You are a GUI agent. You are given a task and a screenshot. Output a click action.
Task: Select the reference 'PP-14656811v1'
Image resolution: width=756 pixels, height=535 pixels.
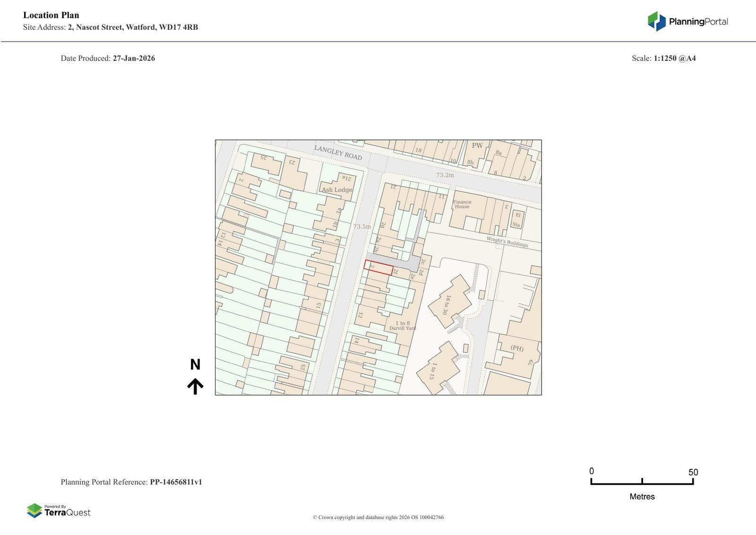176,482
